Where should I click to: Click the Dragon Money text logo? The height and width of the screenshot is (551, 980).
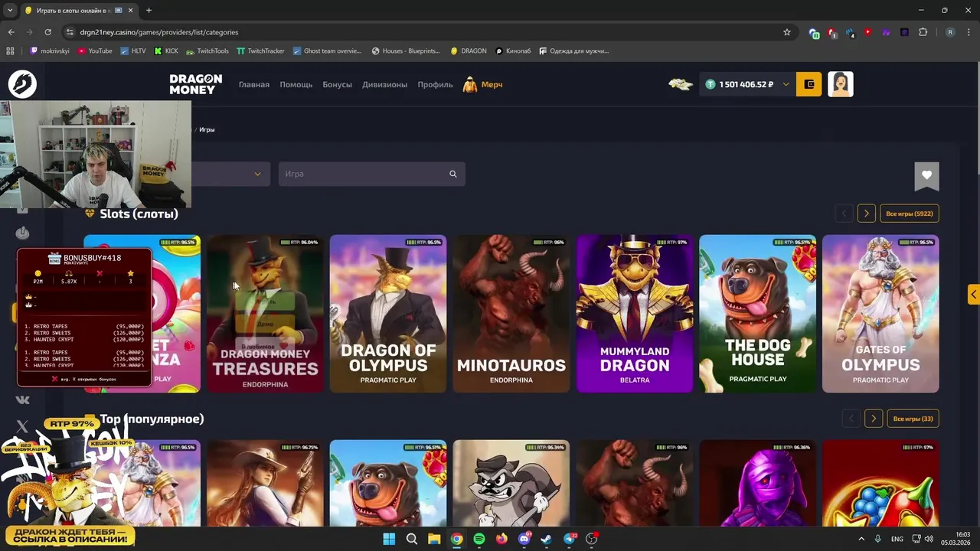(196, 84)
